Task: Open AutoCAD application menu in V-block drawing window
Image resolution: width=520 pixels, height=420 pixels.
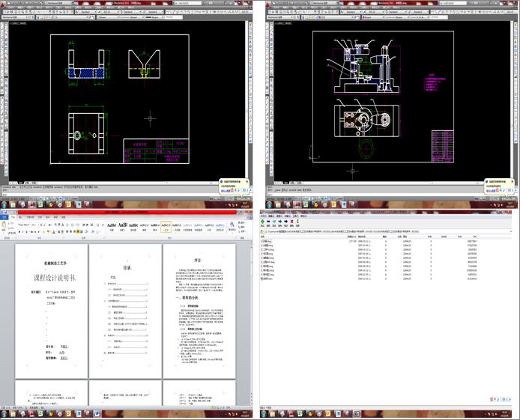Action: 4,4
